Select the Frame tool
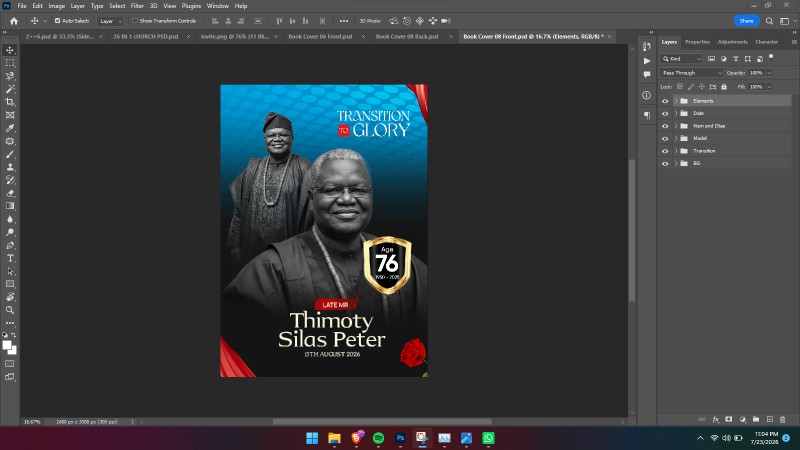Image resolution: width=800 pixels, height=450 pixels. [x=10, y=115]
